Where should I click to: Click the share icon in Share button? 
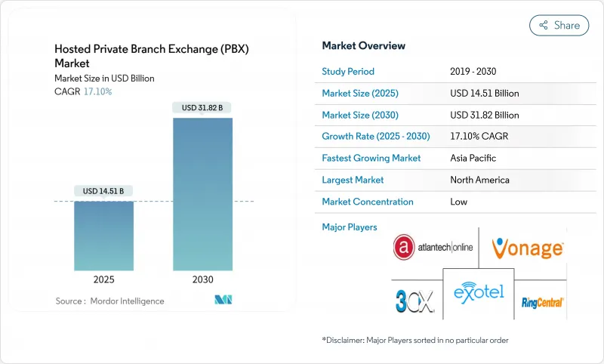(x=543, y=25)
